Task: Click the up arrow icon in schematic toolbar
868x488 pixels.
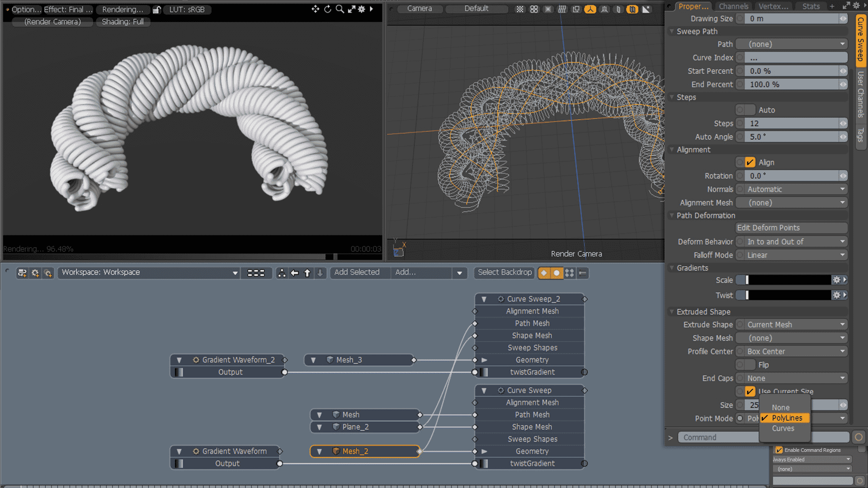Action: (x=307, y=273)
